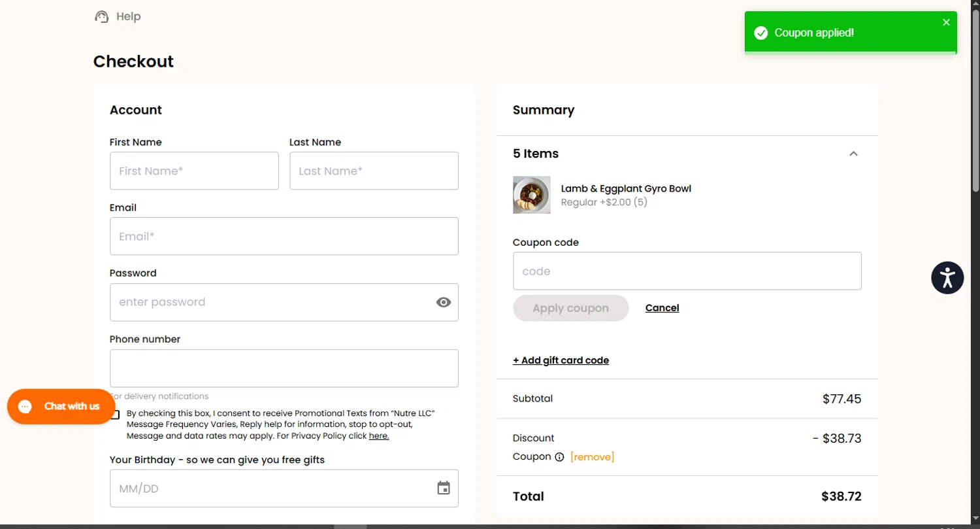980x529 pixels.
Task: Click the Lamb & Eggplant Gyro Bowl name
Action: (x=626, y=188)
